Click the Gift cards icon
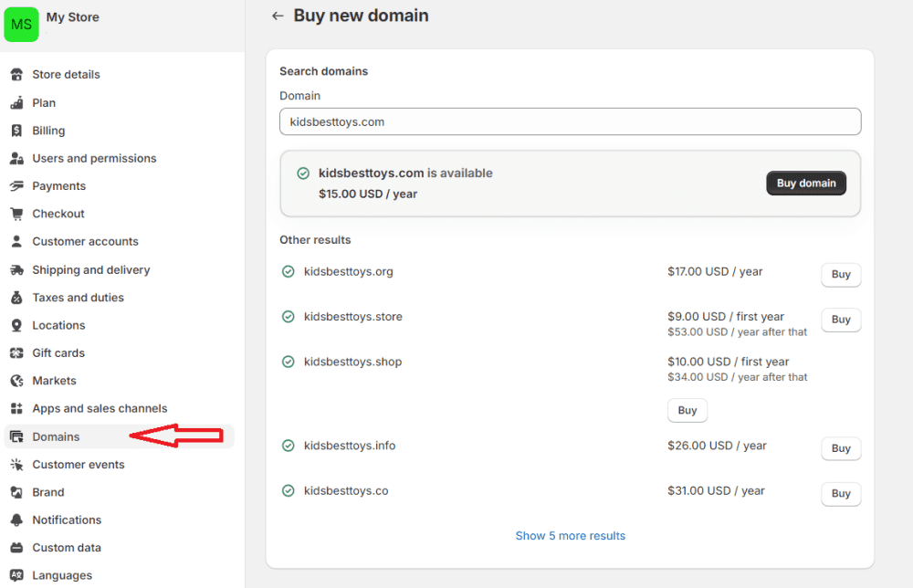Image resolution: width=913 pixels, height=588 pixels. [16, 352]
